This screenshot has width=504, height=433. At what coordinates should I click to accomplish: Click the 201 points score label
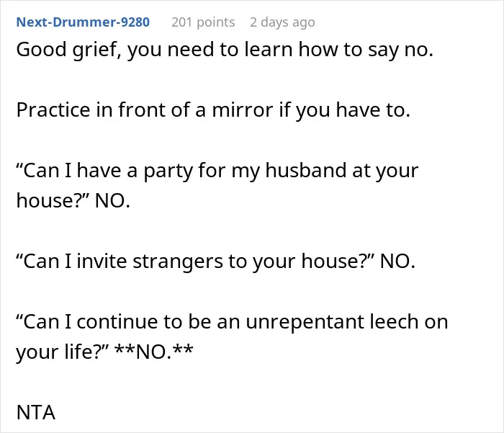[x=203, y=22]
